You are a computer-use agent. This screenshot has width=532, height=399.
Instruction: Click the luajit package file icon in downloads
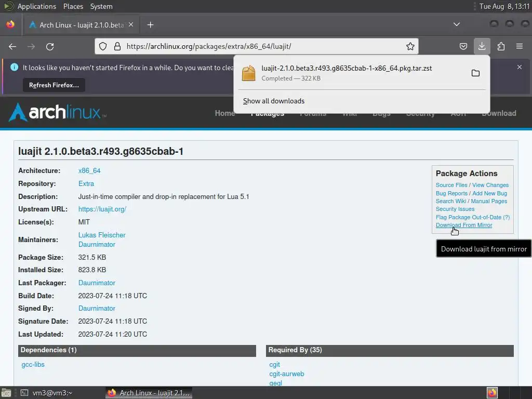click(x=248, y=73)
